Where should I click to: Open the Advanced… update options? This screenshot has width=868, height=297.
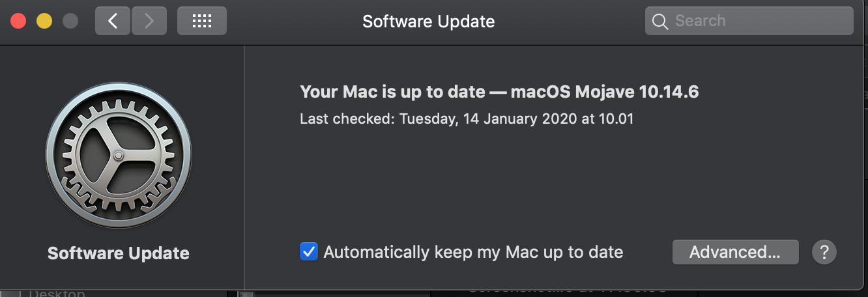735,252
